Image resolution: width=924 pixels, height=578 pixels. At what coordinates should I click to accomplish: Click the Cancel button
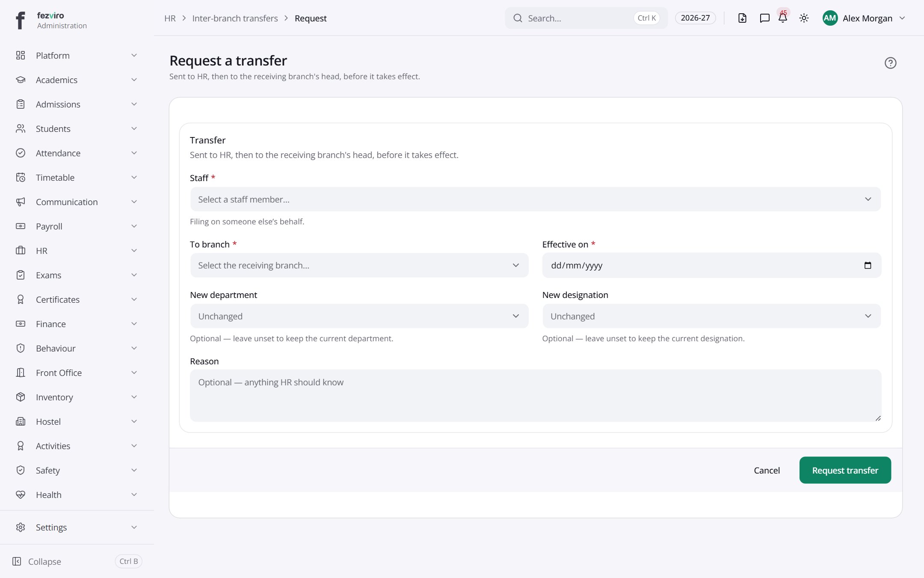pos(767,470)
